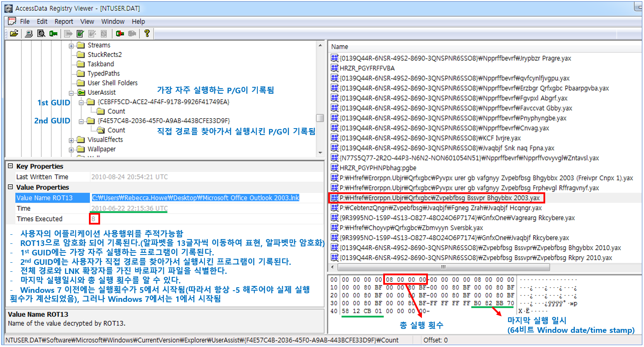Open the Help menu

point(138,21)
